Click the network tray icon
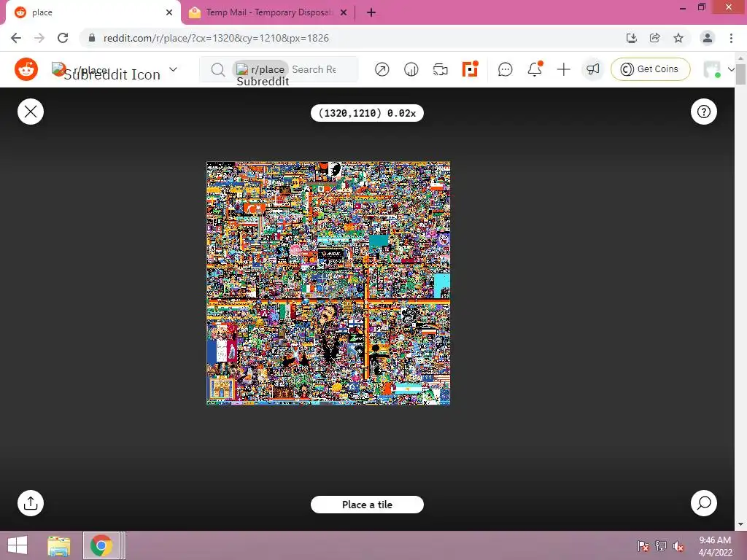747x560 pixels. tap(661, 546)
